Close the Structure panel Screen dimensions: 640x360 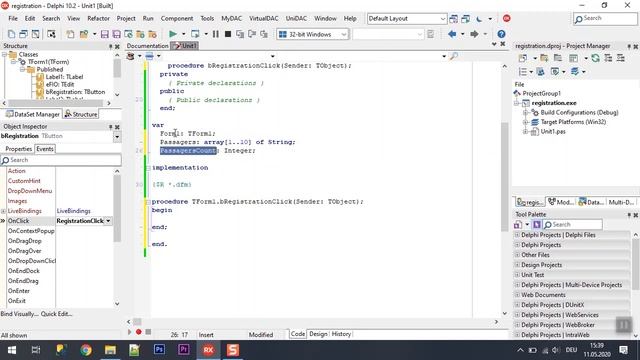117,47
